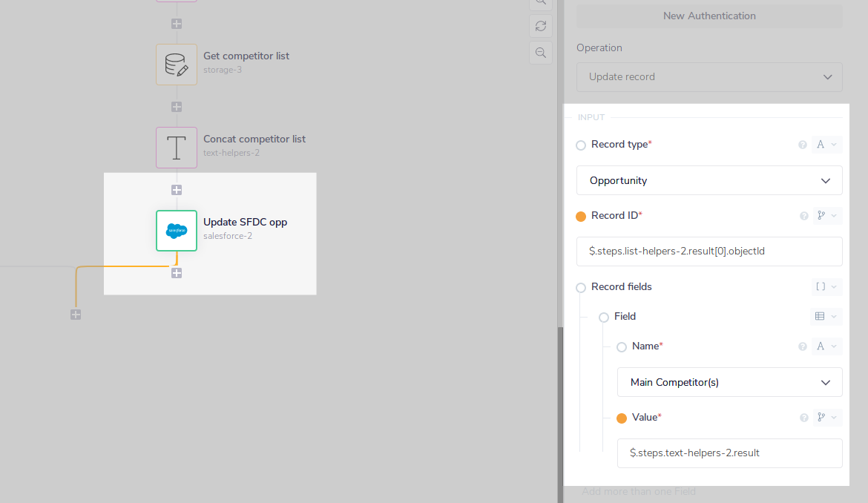Viewport: 868px width, 503px height.
Task: Toggle the orange mapping indicator next to Value
Action: 622,418
